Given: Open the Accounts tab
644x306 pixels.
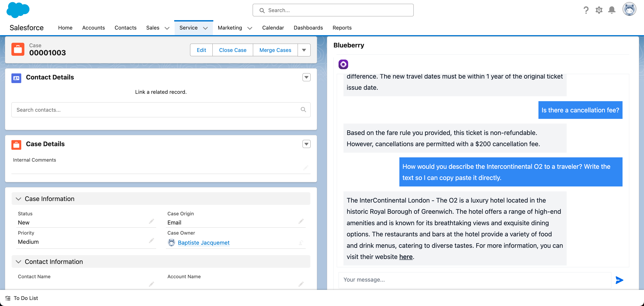Looking at the screenshot, I should click(93, 28).
